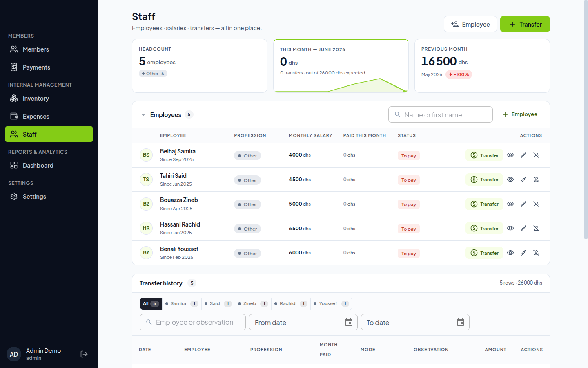Click the BZ avatar for Bouazza Zineb
This screenshot has height=368, width=588.
tap(146, 204)
